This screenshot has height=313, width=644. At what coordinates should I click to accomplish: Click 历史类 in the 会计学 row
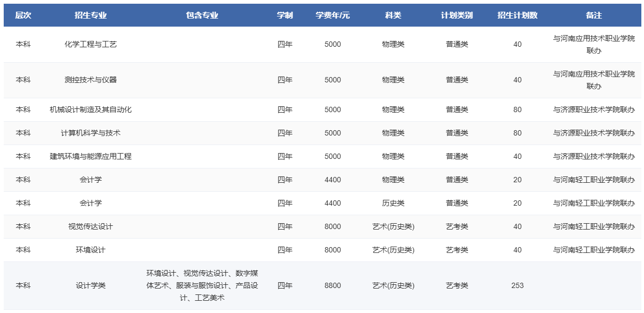pos(393,203)
